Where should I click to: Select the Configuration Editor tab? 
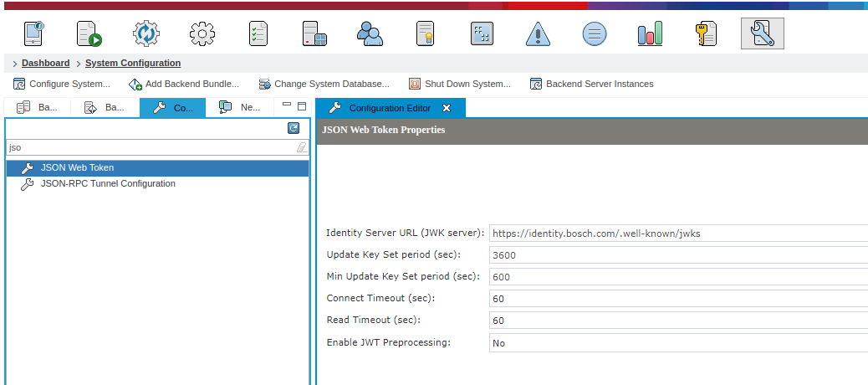point(391,108)
